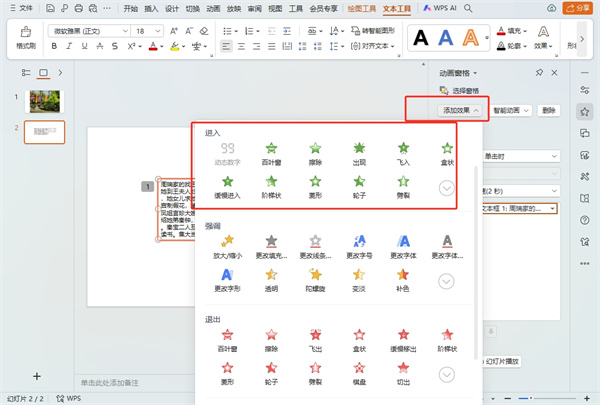Select 透明 emphasis effect
Viewport: 600px width, 405px height.
pos(271,280)
